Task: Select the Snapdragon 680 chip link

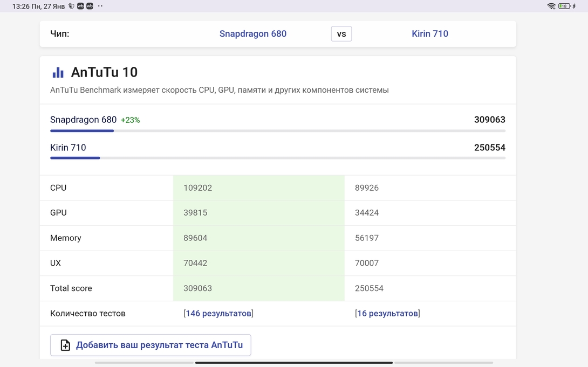Action: click(253, 33)
